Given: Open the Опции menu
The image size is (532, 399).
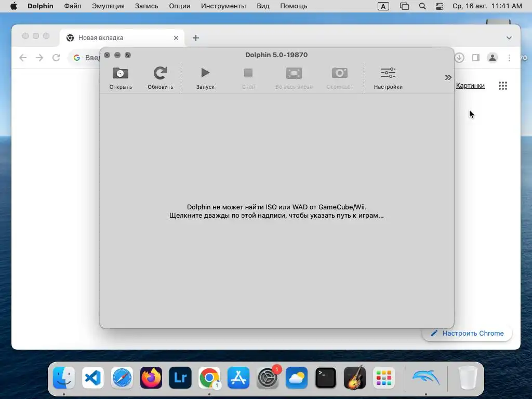Looking at the screenshot, I should point(179,6).
